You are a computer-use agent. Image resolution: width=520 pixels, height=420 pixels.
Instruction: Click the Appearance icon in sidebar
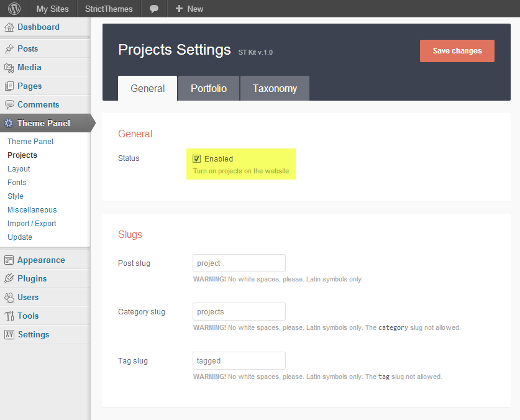[x=9, y=260]
